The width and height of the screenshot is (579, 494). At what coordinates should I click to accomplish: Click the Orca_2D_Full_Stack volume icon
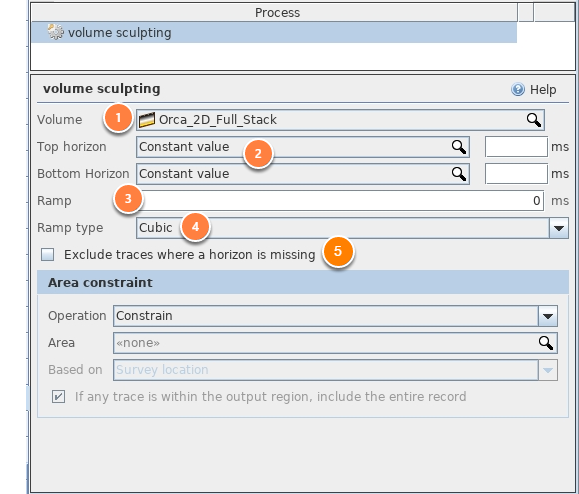tap(147, 120)
